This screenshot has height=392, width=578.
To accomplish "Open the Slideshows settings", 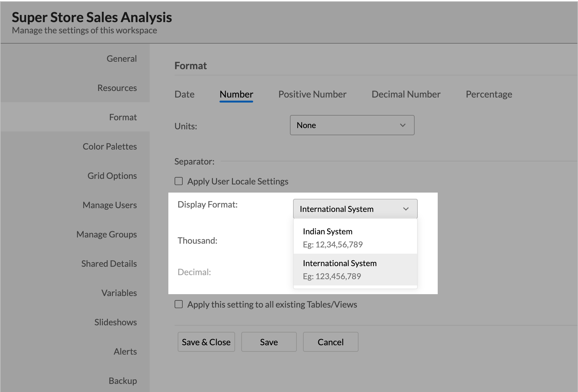I will (x=116, y=322).
